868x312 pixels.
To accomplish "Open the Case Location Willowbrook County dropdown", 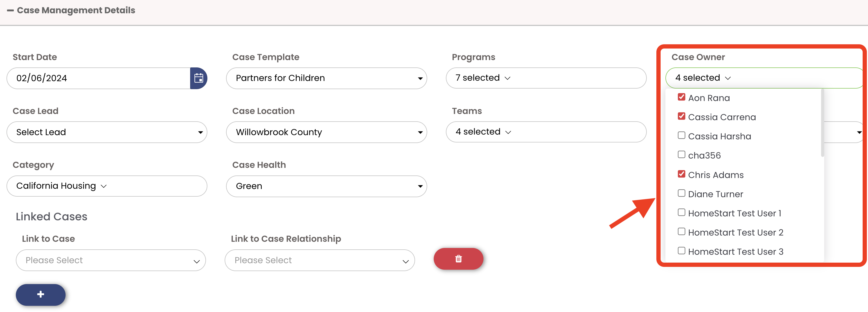I will tap(326, 132).
